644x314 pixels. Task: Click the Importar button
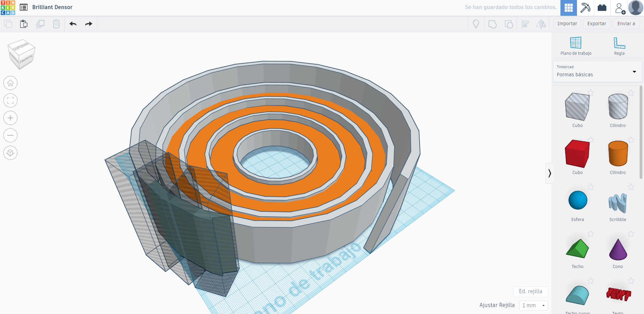567,24
